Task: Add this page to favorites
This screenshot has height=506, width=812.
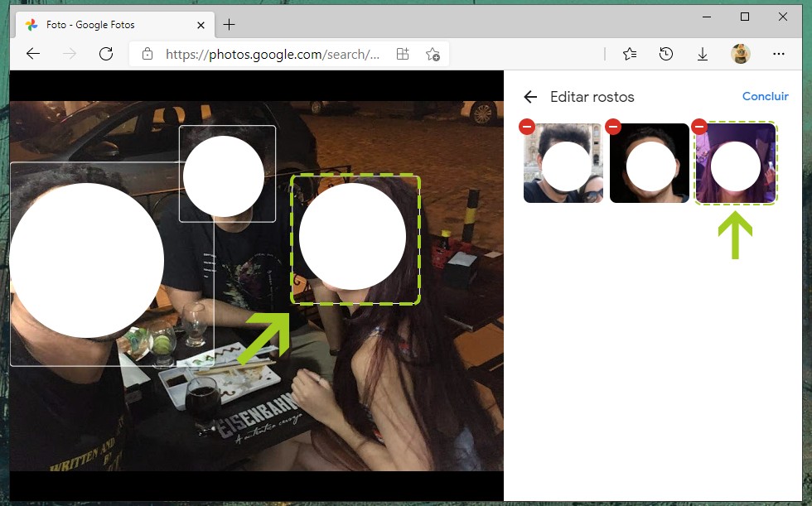Action: tap(433, 54)
